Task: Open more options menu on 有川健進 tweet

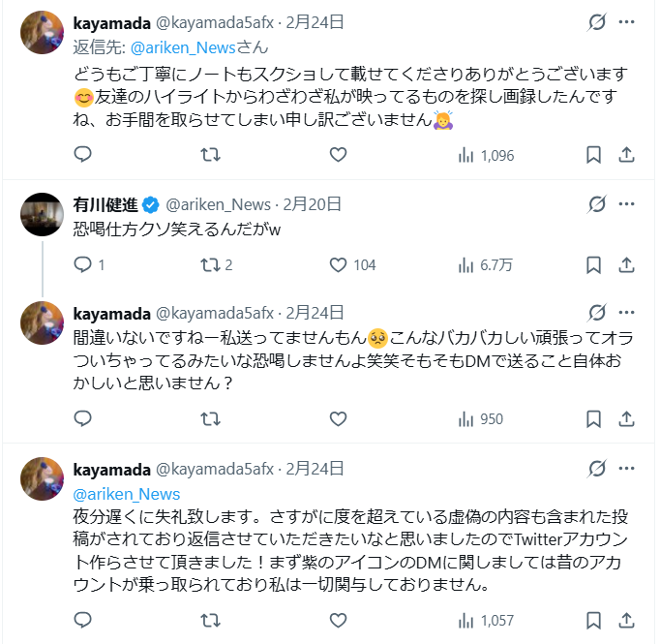Action: [627, 204]
